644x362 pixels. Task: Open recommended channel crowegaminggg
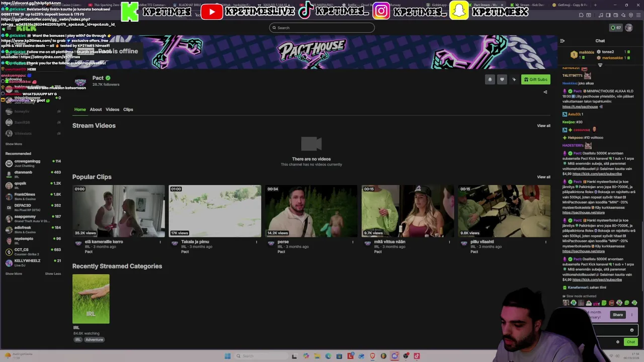pyautogui.click(x=33, y=163)
